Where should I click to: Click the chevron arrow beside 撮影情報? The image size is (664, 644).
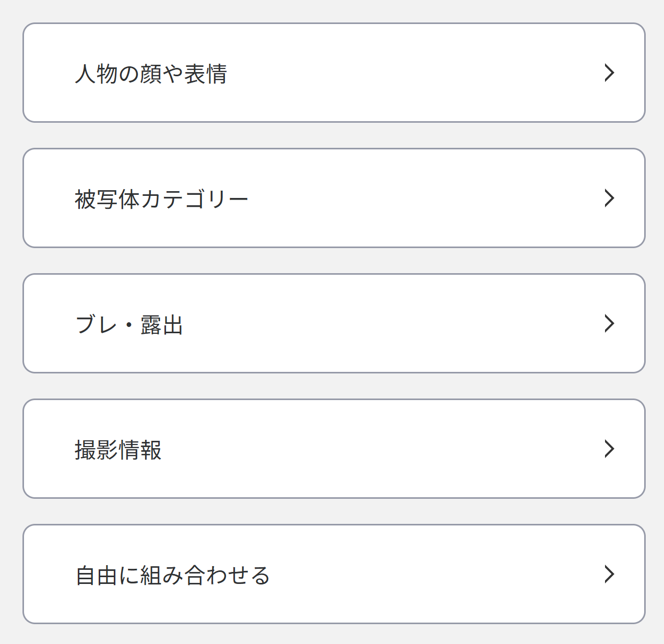tap(609, 449)
